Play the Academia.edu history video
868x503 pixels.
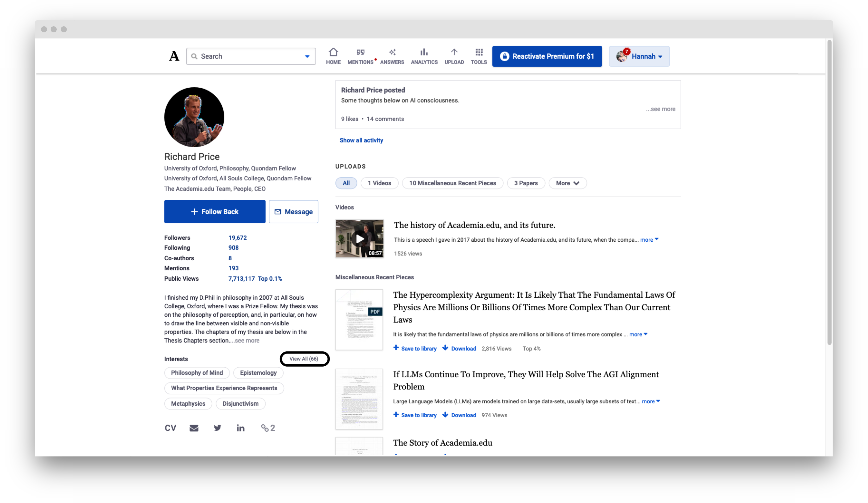pos(359,239)
